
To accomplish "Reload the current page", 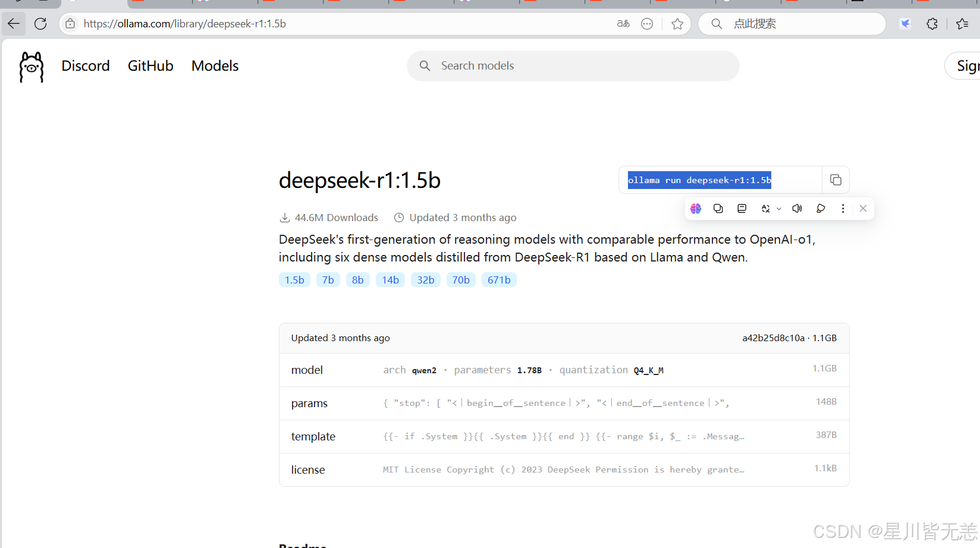I will pos(40,24).
